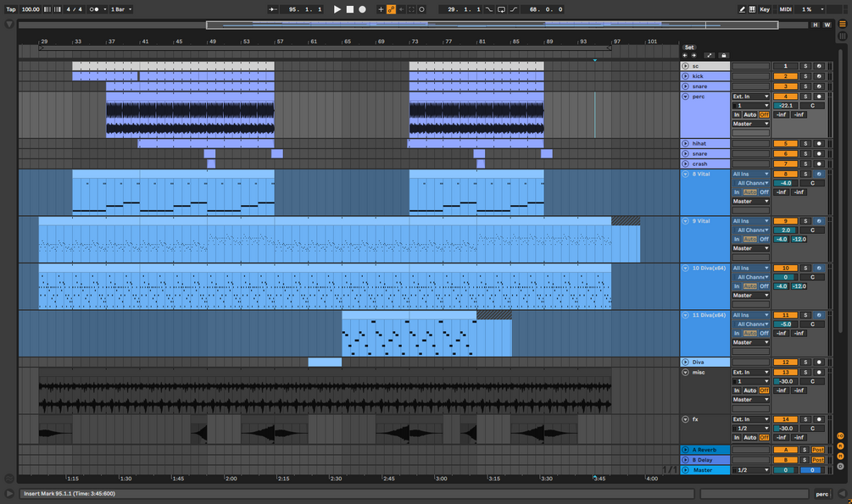
Task: Unfold the kick track
Action: (685, 76)
